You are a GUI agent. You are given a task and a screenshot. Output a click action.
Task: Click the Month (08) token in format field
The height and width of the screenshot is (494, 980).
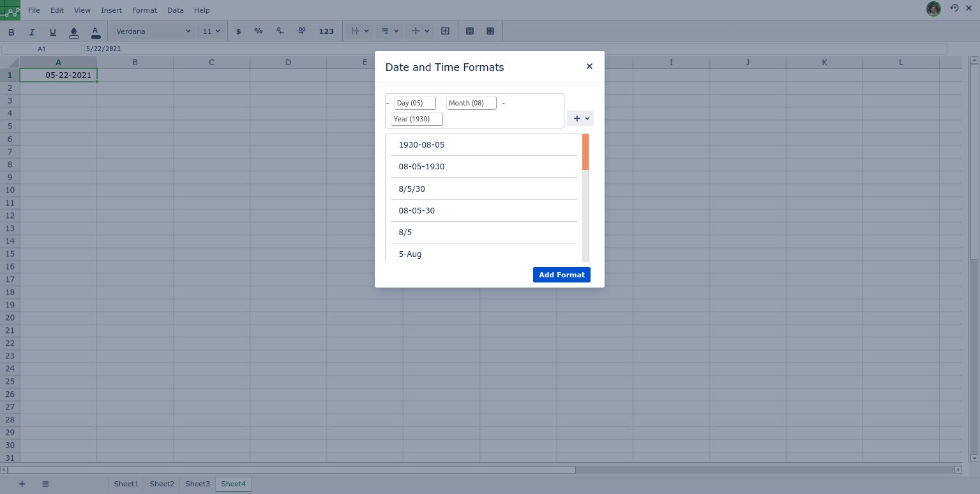pos(471,103)
